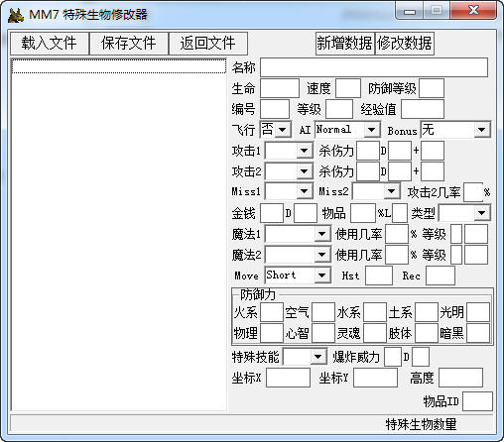Click the 特殊生物数量 status text

[x=421, y=424]
